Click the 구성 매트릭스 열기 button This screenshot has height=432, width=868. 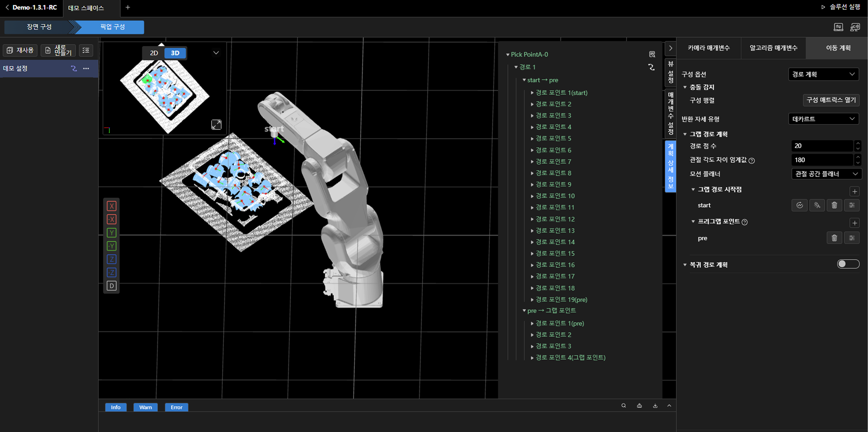831,100
